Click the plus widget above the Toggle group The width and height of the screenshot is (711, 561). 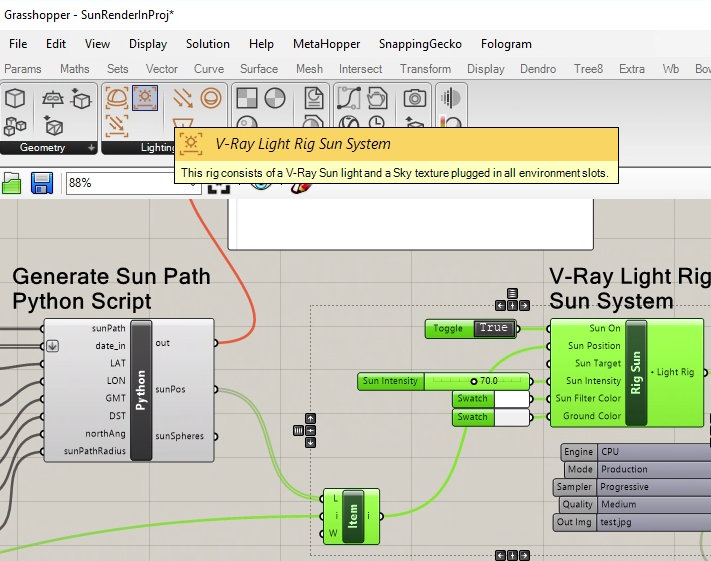click(512, 306)
